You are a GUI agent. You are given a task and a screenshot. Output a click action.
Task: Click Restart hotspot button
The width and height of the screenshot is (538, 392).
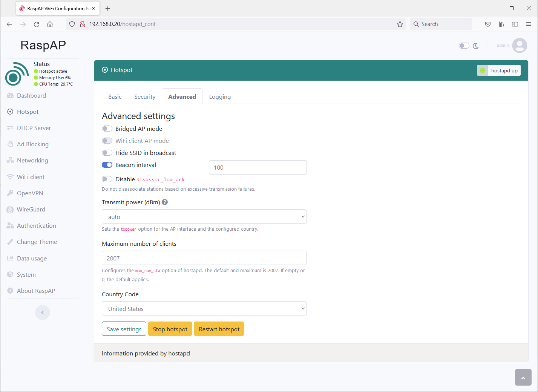coord(219,329)
